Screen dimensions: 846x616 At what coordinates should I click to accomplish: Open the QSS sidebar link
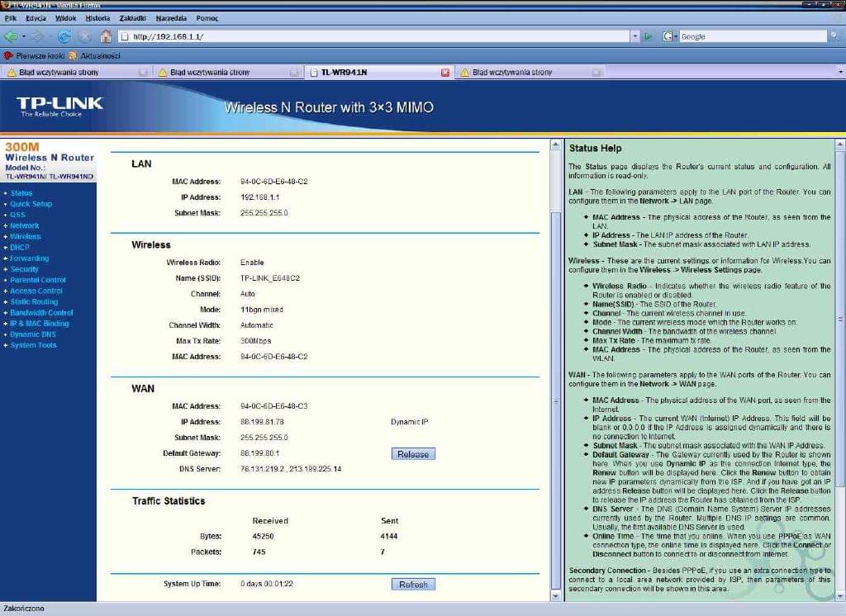(x=18, y=215)
